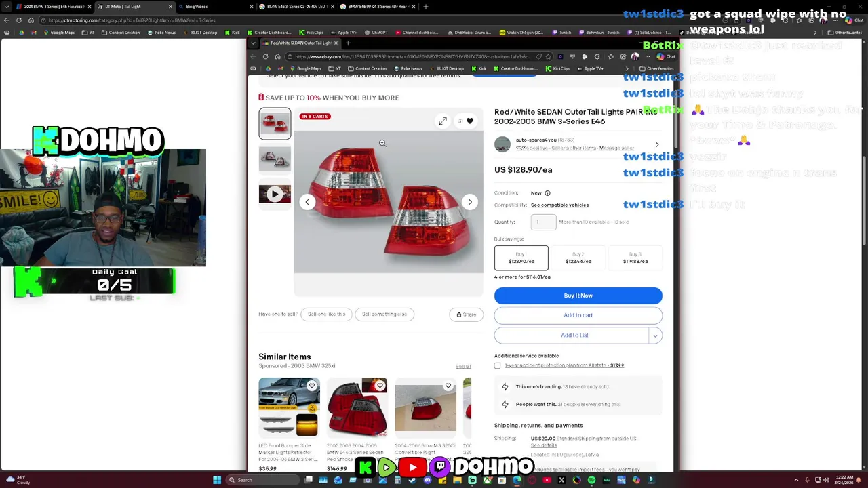Select Buy 2 at $122.46/ea option
This screenshot has width=868, height=488.
[x=578, y=258]
